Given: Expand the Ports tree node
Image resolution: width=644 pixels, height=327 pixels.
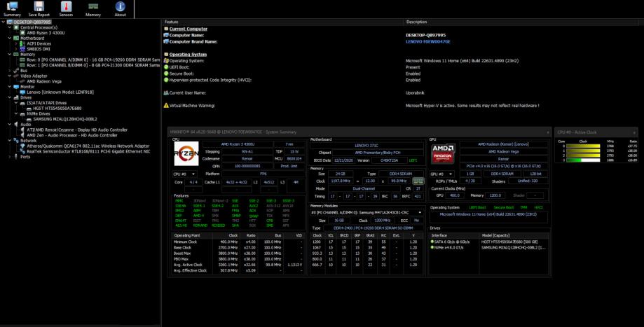Looking at the screenshot, I should click(10, 156).
